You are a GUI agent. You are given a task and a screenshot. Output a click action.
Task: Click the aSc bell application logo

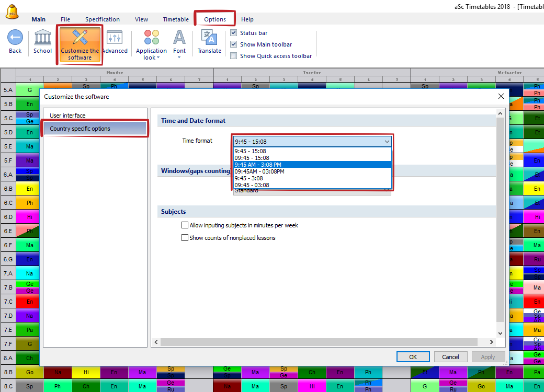(x=10, y=11)
